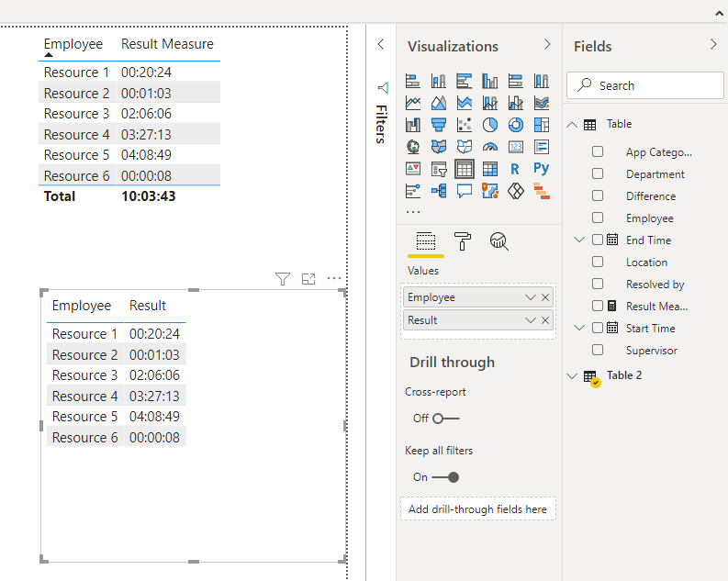
Task: Select the Power Apps visual
Action: point(516,191)
